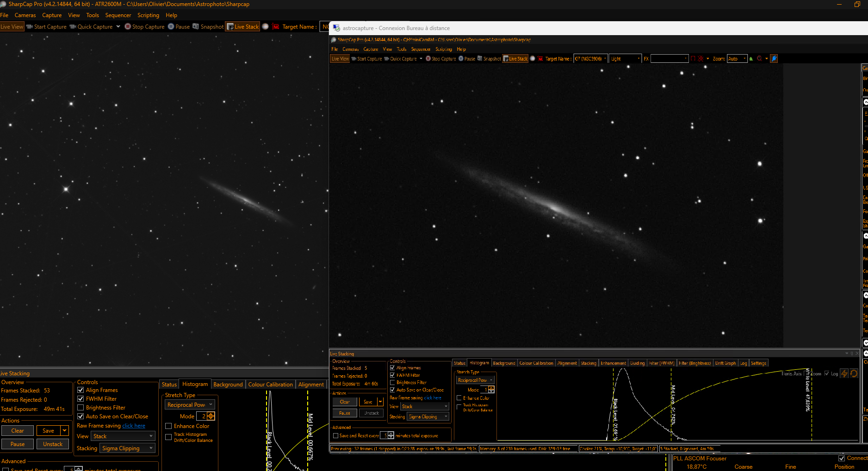Click the Clear button in remote Live Stacking
Image resolution: width=868 pixels, height=471 pixels.
click(x=345, y=402)
